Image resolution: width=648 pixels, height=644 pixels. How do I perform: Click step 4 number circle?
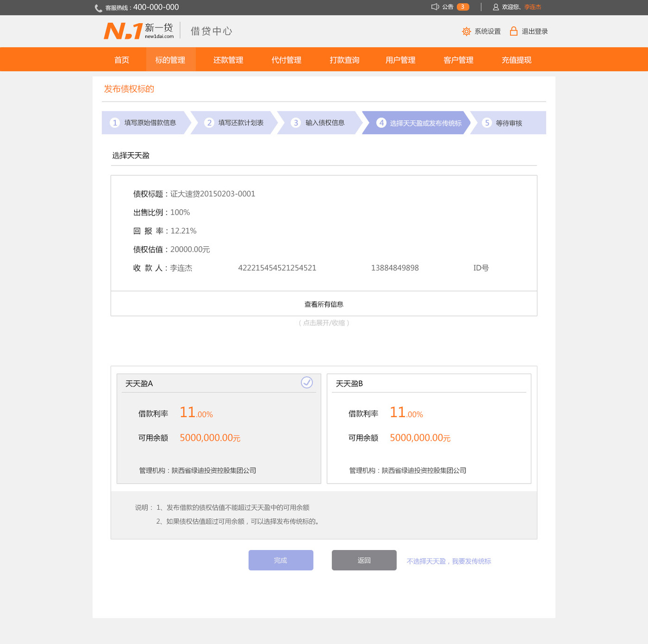coord(381,122)
